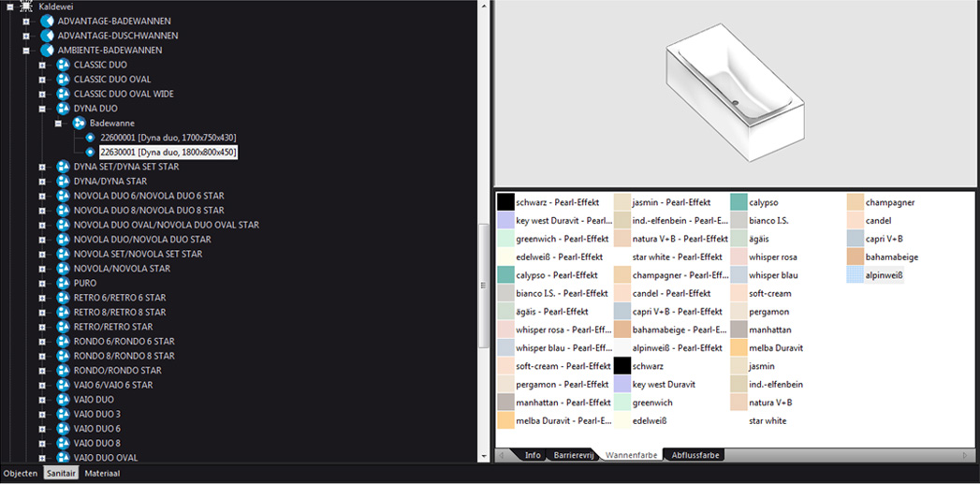Click the left arrow of color tab strip
The width and height of the screenshot is (980, 484).
[x=502, y=455]
